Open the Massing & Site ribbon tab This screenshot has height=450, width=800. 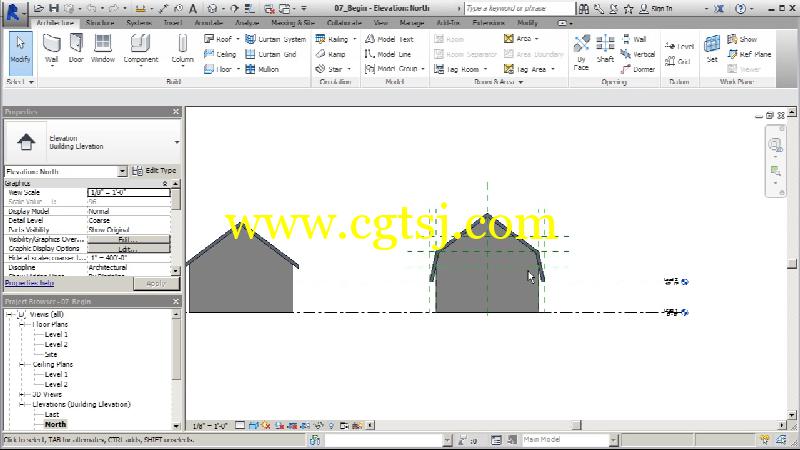293,23
